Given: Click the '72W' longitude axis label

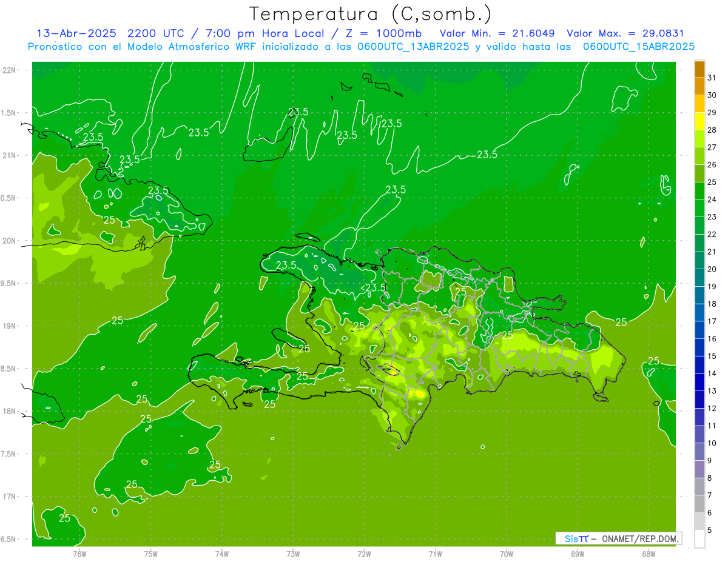Looking at the screenshot, I should point(364,554).
